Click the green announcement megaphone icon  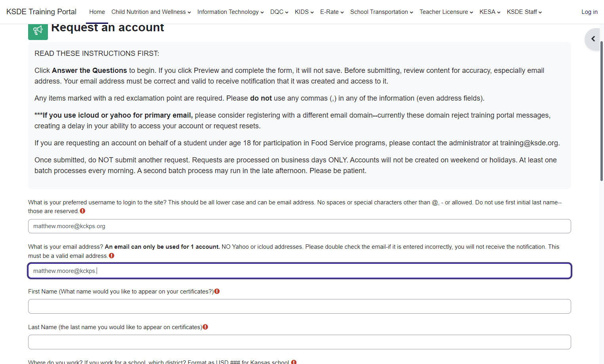point(38,31)
